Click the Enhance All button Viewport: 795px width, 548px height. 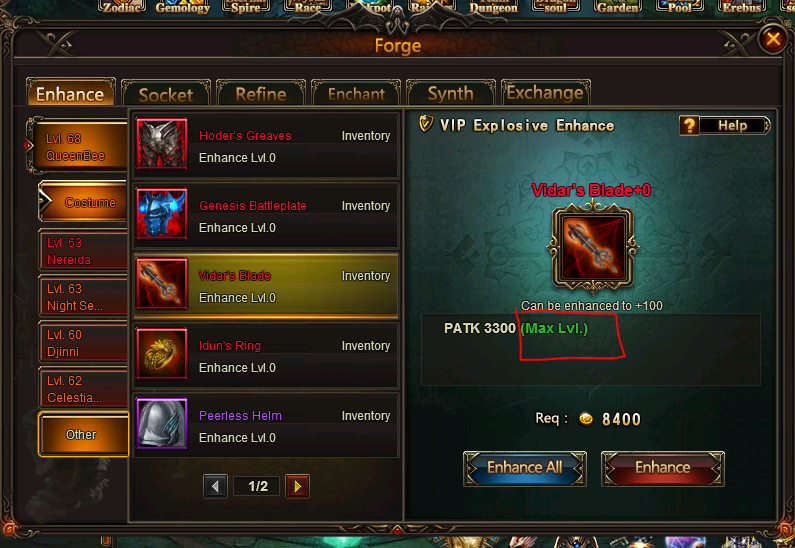click(525, 468)
